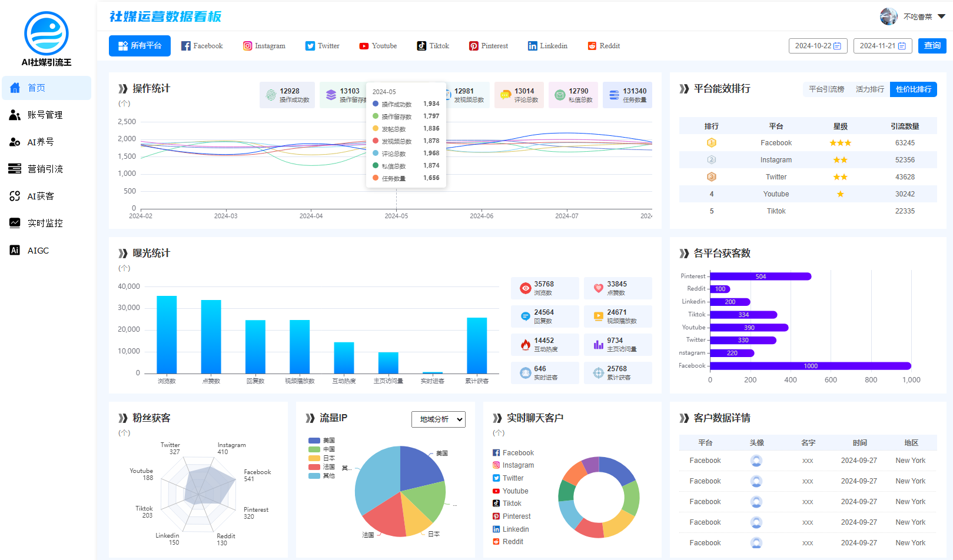Toggle Tiktok legend in 实时聊天客户

(507, 504)
